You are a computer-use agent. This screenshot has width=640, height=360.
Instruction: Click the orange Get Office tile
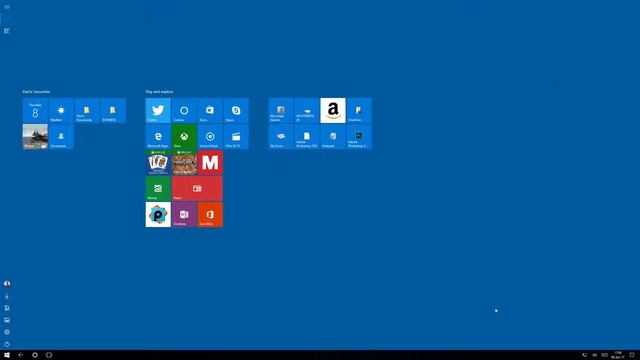pos(210,215)
